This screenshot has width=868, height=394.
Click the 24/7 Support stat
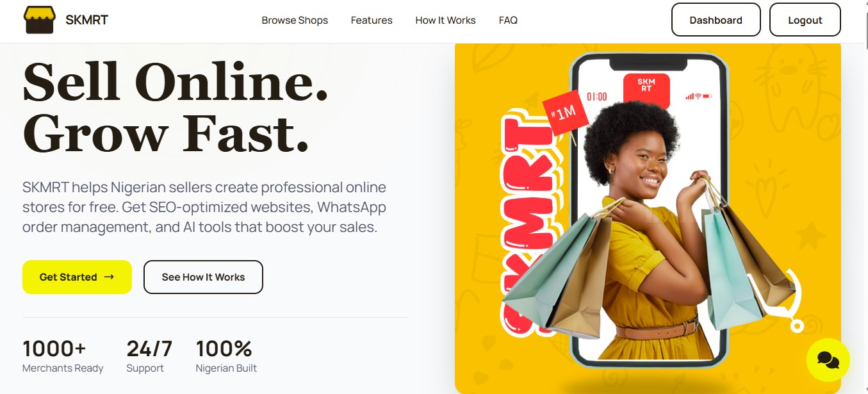tap(149, 356)
